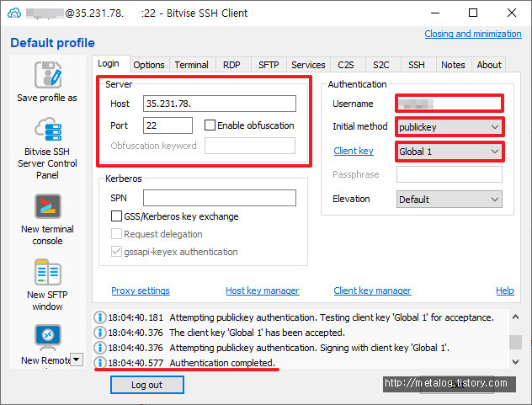Click the Obfuscation keyword field

(250, 146)
